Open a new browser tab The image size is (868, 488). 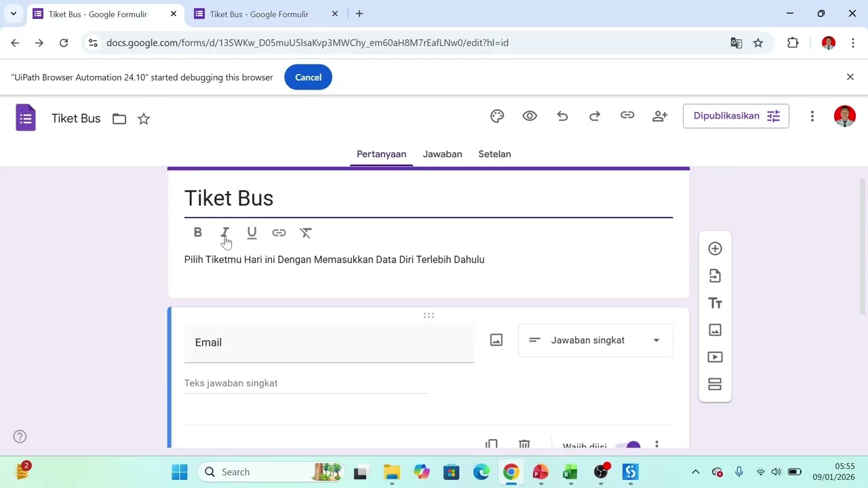pos(359,14)
